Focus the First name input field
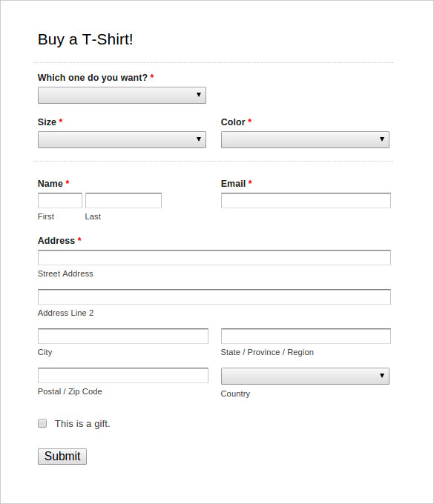Viewport: 434px width, 504px height. click(x=60, y=201)
